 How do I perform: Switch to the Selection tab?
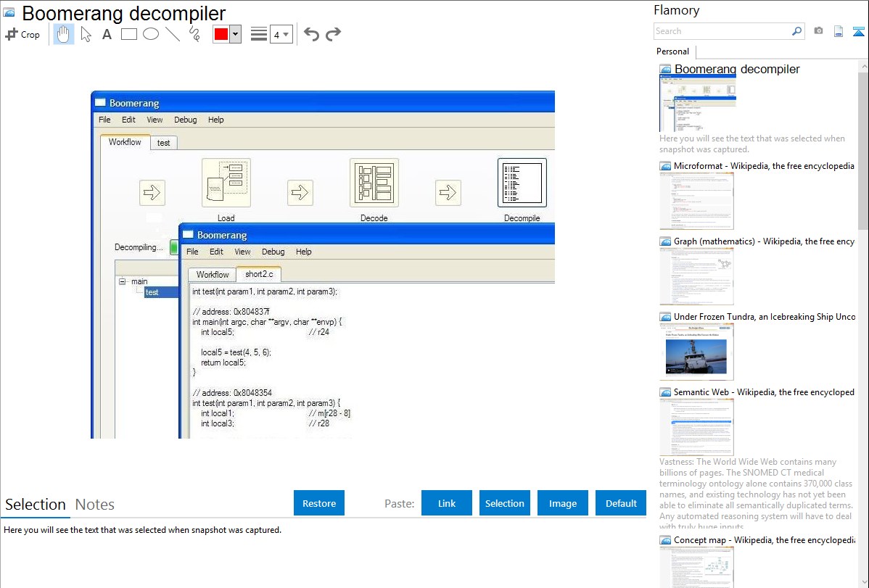36,505
